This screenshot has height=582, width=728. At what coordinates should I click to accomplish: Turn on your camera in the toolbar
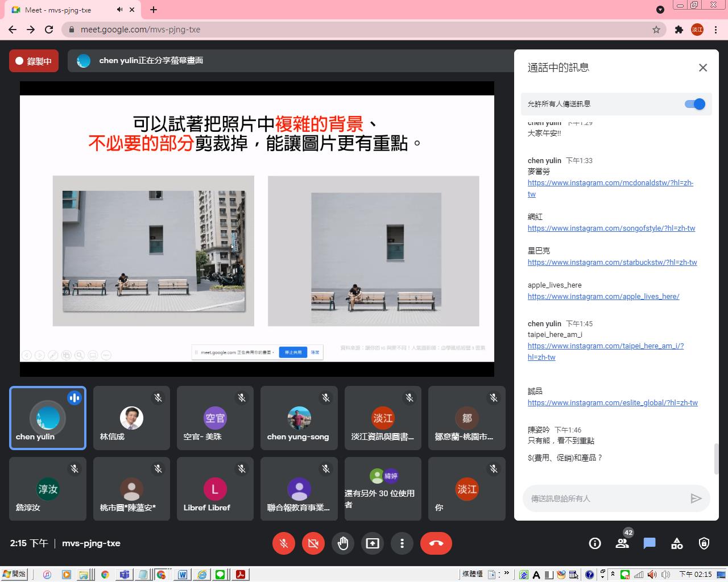point(313,543)
